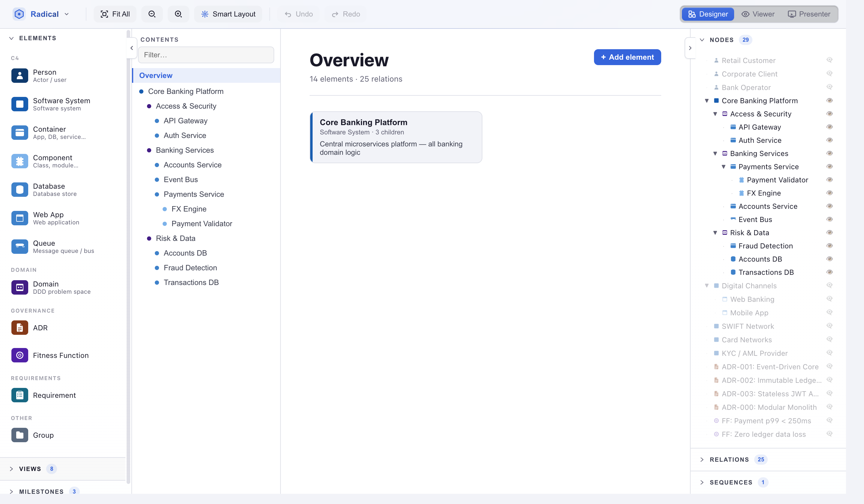Screen dimensions: 864x504
Task: Select Payment Validator in the Contents list
Action: (x=206, y=223)
